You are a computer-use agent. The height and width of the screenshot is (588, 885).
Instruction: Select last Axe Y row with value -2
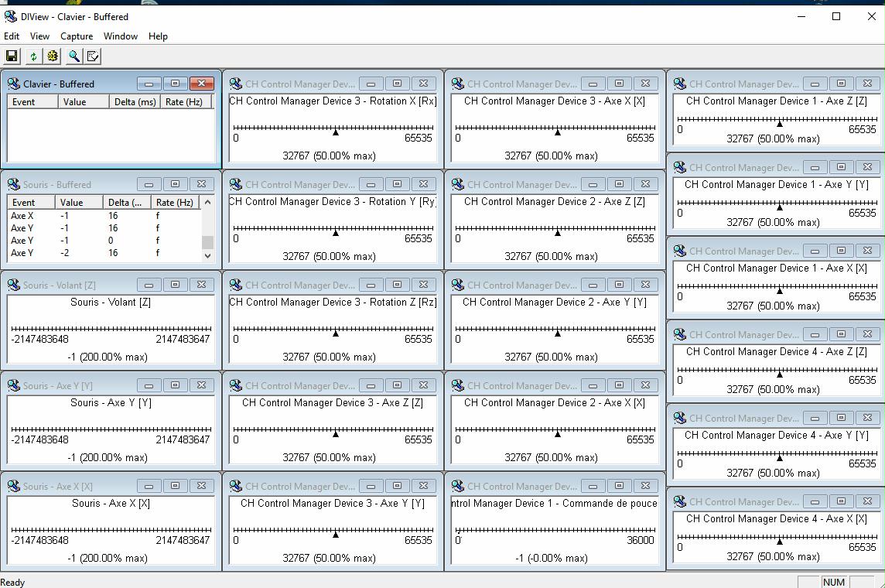tap(104, 253)
